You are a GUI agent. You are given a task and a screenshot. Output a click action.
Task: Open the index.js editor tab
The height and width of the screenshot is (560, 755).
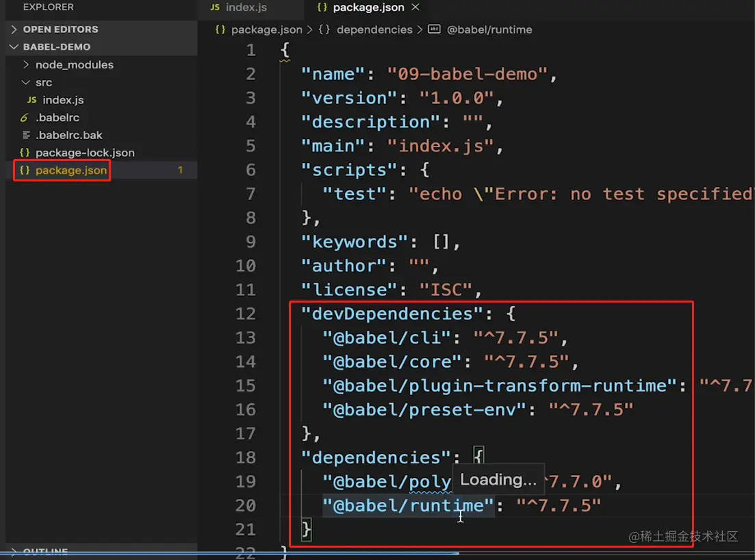pyautogui.click(x=246, y=8)
